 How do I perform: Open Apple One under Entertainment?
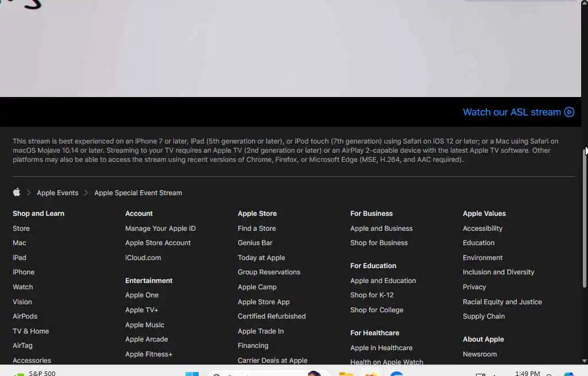coord(142,295)
